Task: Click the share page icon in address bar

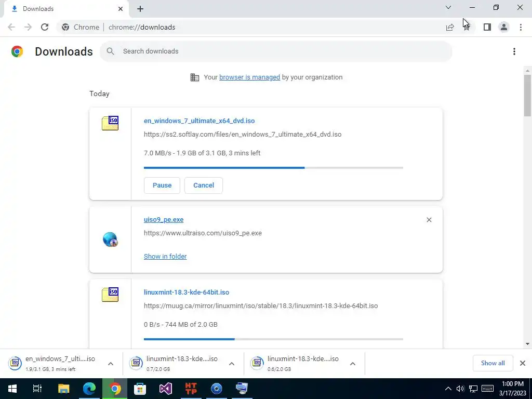Action: [450, 27]
